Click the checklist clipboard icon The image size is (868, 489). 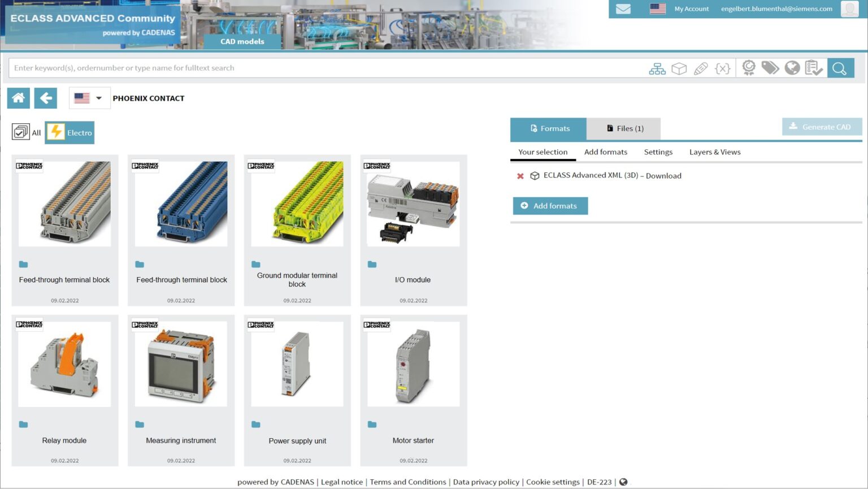pos(814,68)
